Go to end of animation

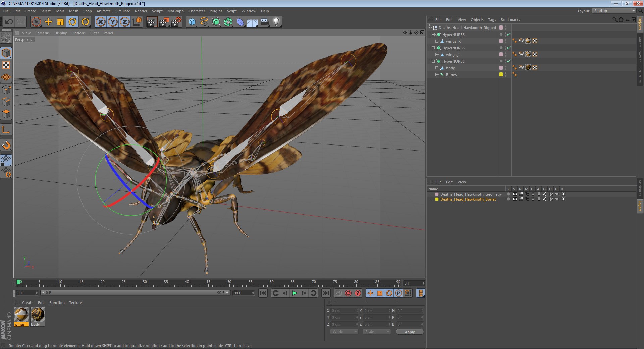pyautogui.click(x=326, y=293)
